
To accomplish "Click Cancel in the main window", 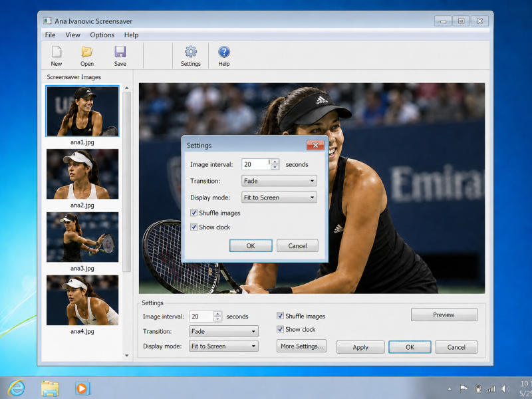I will (456, 347).
